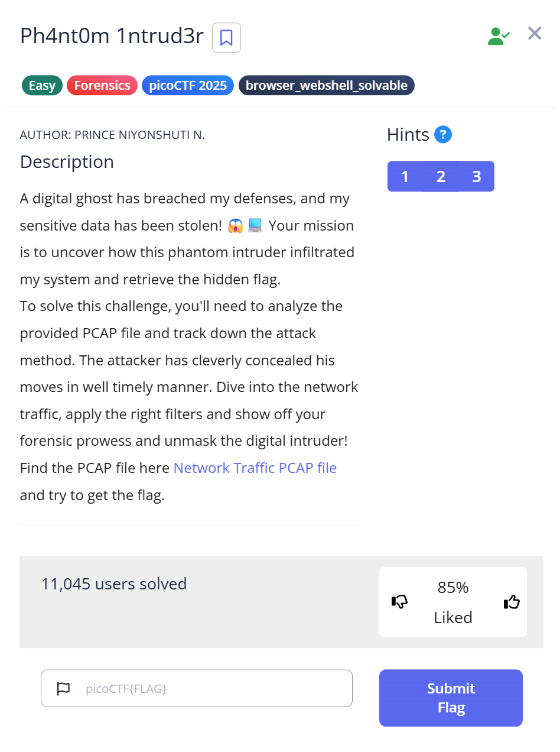Click the thumbs-up like icon
Image resolution: width=560 pixels, height=752 pixels.
click(512, 602)
